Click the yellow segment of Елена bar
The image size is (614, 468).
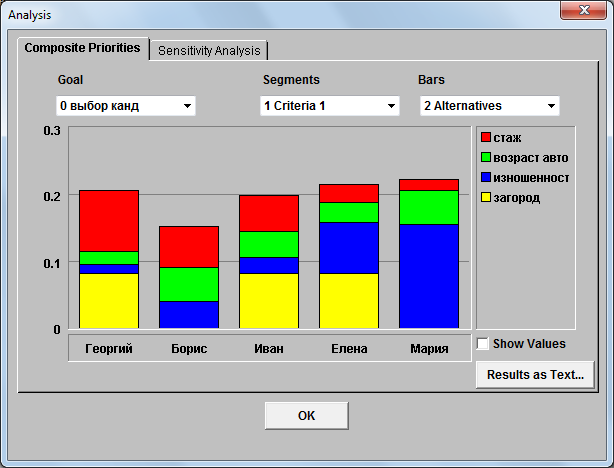pyautogui.click(x=349, y=301)
